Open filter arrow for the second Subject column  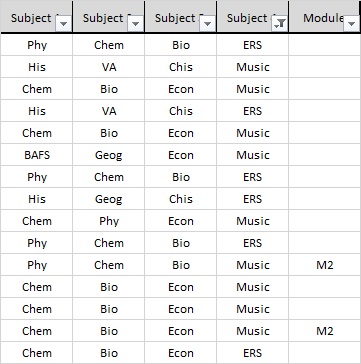click(135, 23)
